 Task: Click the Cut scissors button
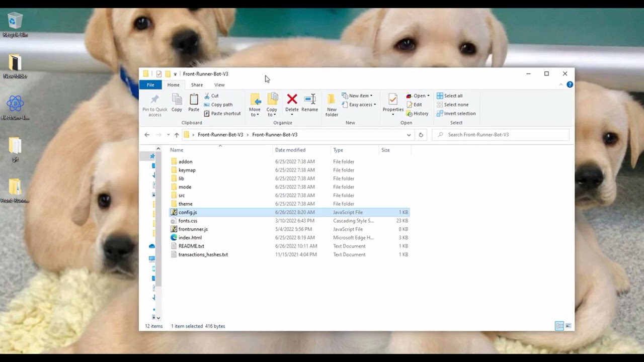pyautogui.click(x=211, y=96)
